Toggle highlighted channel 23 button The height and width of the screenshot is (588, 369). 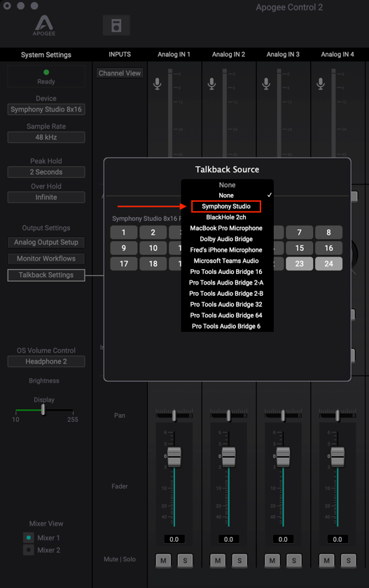coord(299,264)
